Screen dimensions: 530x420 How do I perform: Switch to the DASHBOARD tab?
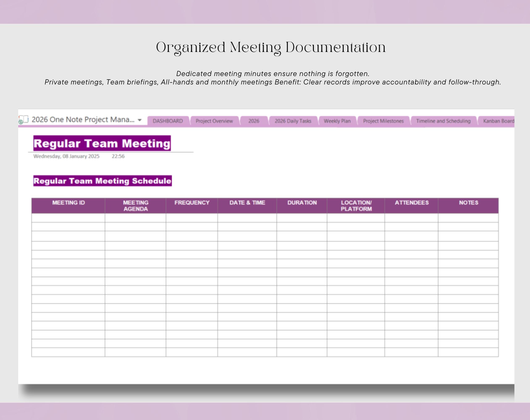168,121
